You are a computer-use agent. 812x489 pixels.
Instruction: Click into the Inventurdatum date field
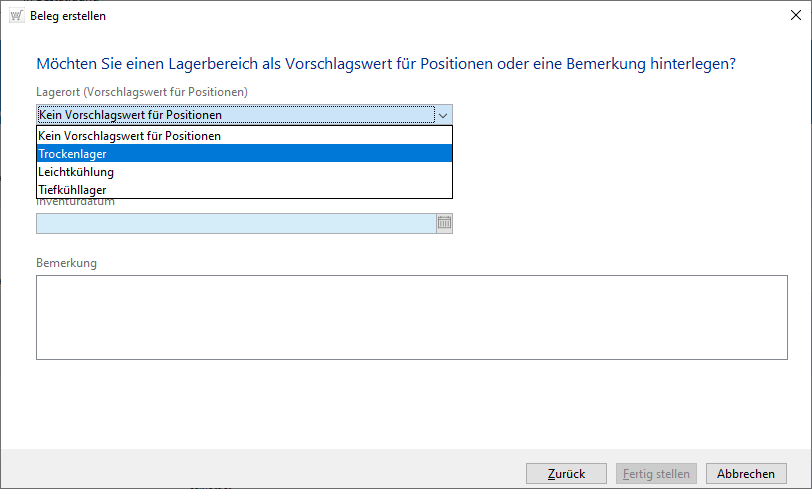[x=236, y=223]
